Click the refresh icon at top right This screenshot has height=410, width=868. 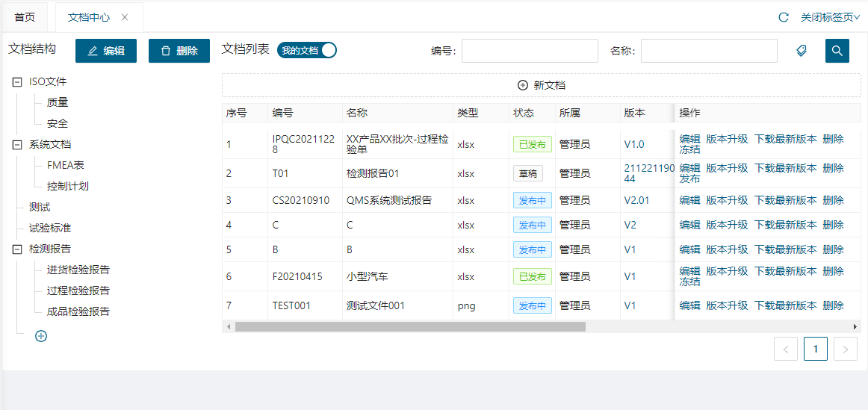pos(784,17)
